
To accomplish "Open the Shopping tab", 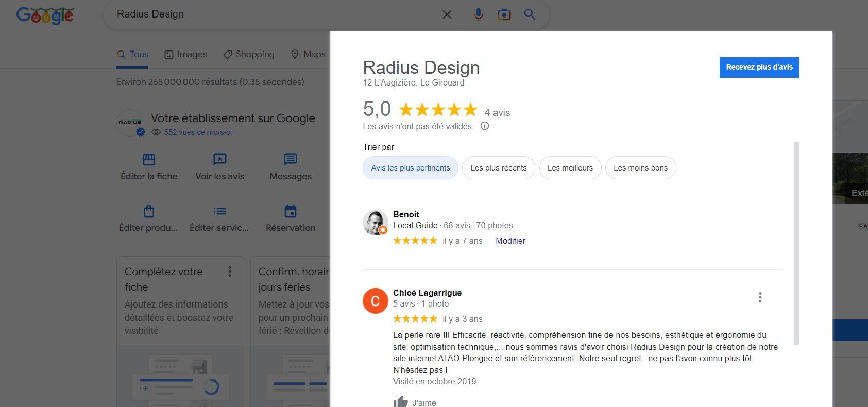I will tap(249, 55).
